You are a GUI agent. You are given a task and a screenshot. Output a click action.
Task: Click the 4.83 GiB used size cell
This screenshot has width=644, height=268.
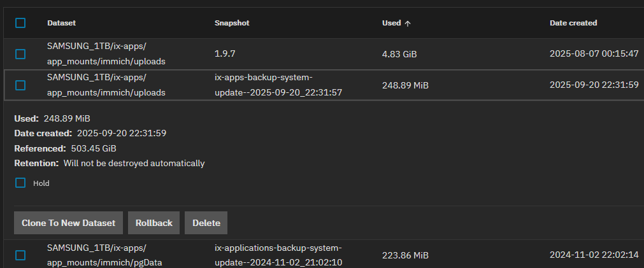pos(399,54)
